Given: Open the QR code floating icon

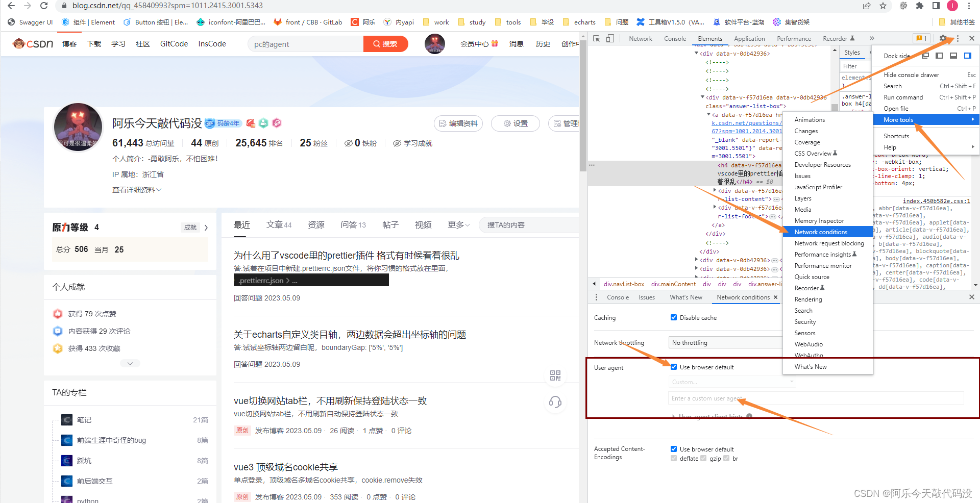Looking at the screenshot, I should [555, 375].
